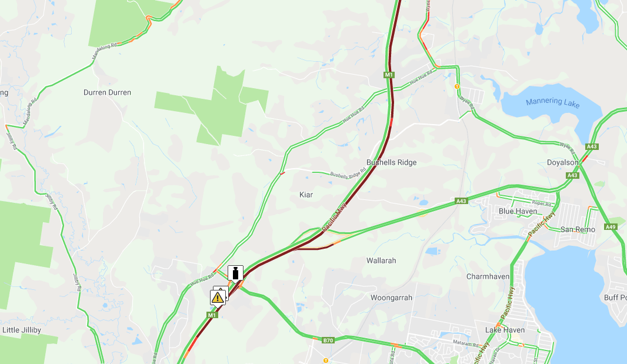627x364 pixels.
Task: Open the yellow warning triangle incident marker
Action: point(218,298)
